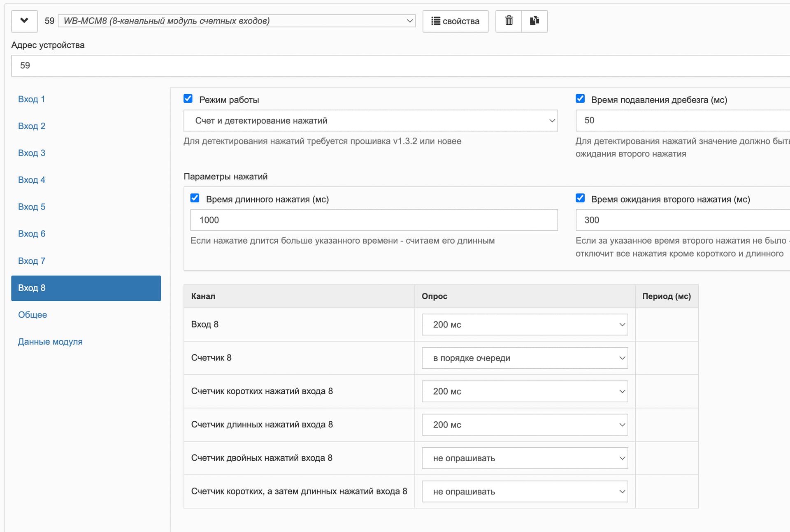Open the свойства properties button
This screenshot has width=790, height=532.
pyautogui.click(x=455, y=21)
